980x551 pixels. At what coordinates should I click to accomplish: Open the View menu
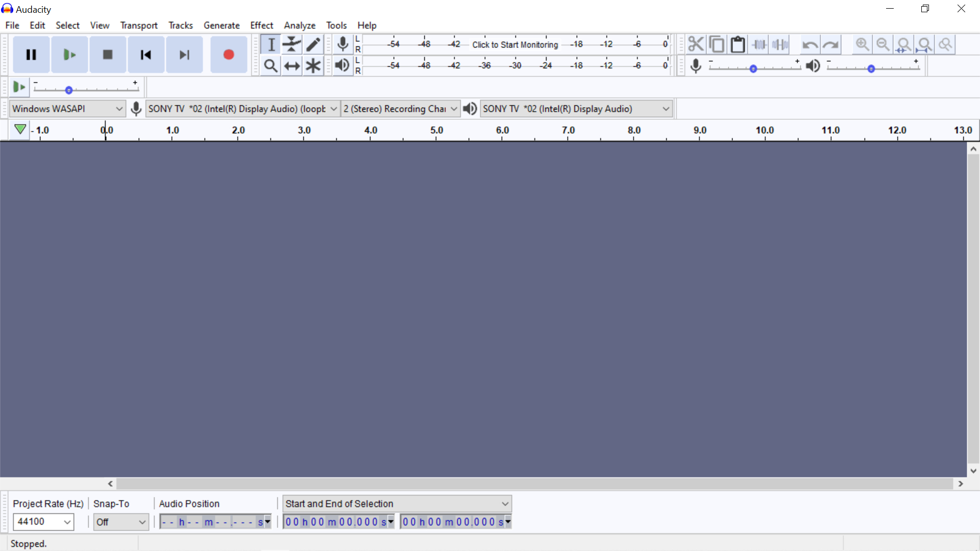[100, 25]
